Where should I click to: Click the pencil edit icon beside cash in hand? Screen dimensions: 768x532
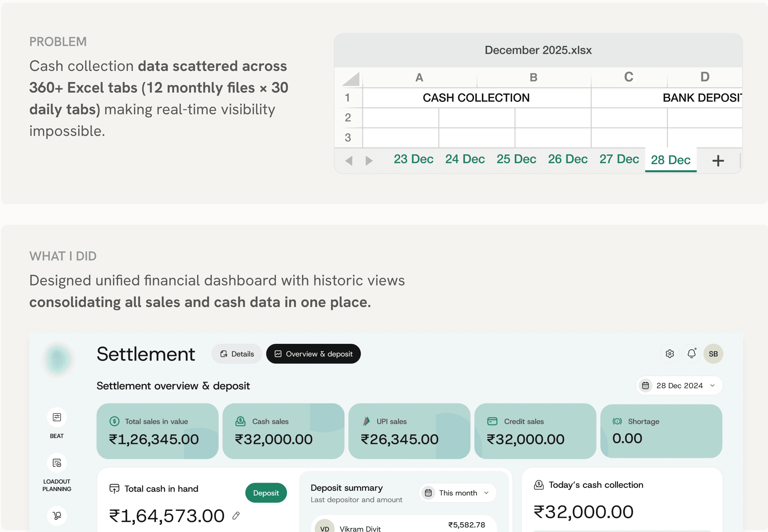tap(236, 516)
